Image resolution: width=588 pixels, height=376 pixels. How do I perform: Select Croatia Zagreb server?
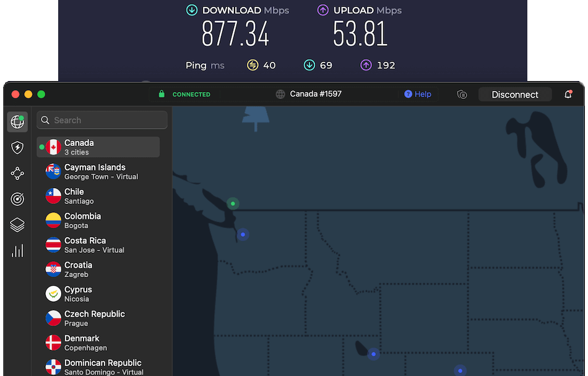point(98,269)
